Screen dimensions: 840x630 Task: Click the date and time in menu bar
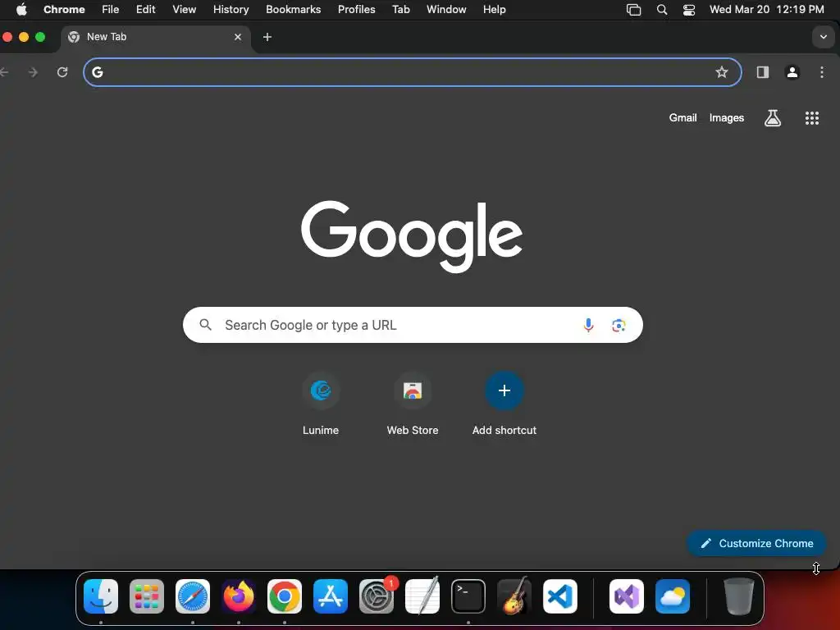(767, 10)
